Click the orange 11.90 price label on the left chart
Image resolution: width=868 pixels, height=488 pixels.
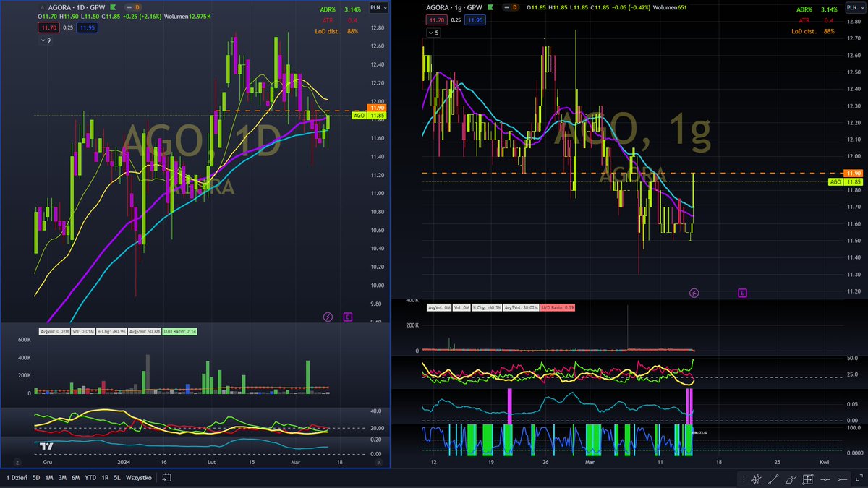[x=378, y=107]
